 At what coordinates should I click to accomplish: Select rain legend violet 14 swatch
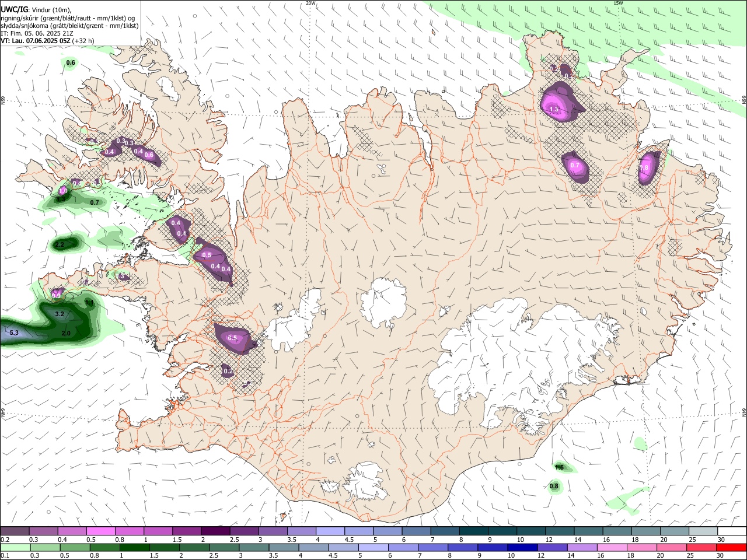click(582, 547)
